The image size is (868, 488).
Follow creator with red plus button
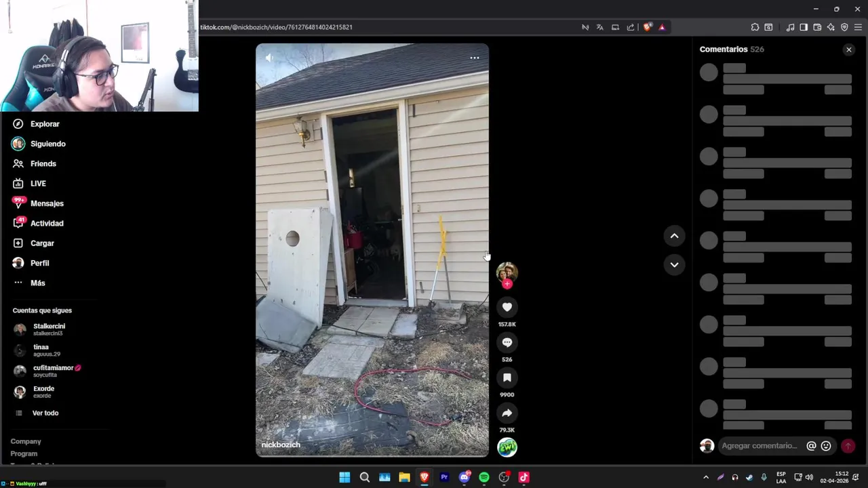tap(507, 284)
